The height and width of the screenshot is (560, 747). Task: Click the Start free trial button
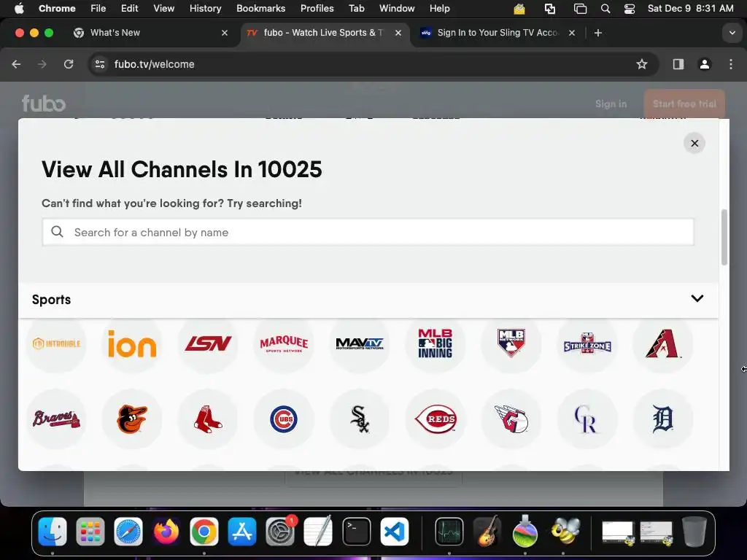point(684,104)
